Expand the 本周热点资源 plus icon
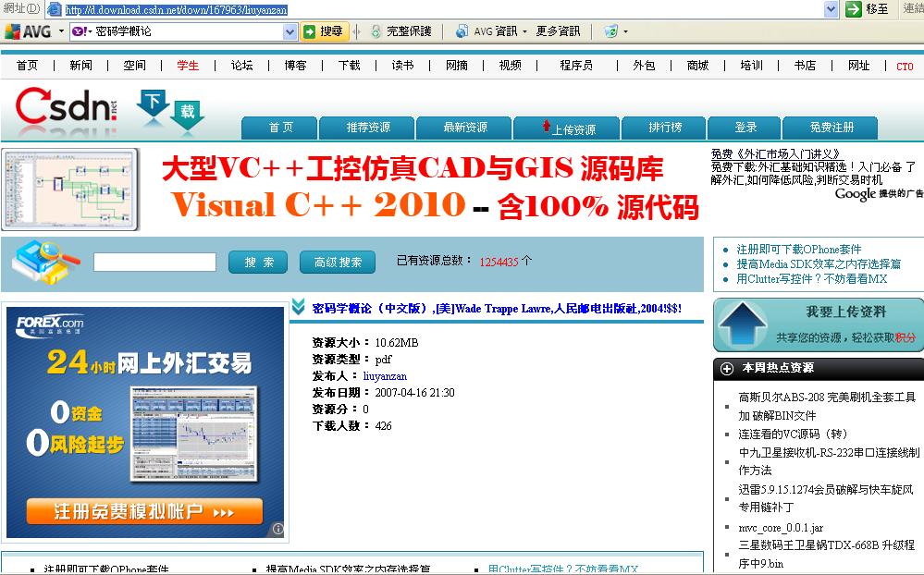 (x=727, y=368)
